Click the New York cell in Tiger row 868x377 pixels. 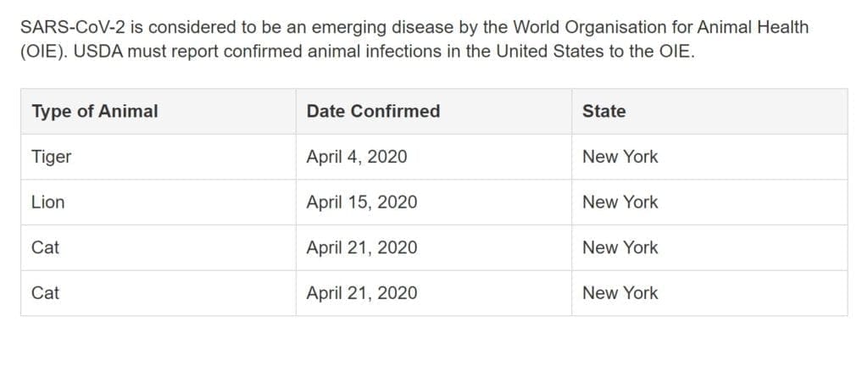(x=709, y=157)
